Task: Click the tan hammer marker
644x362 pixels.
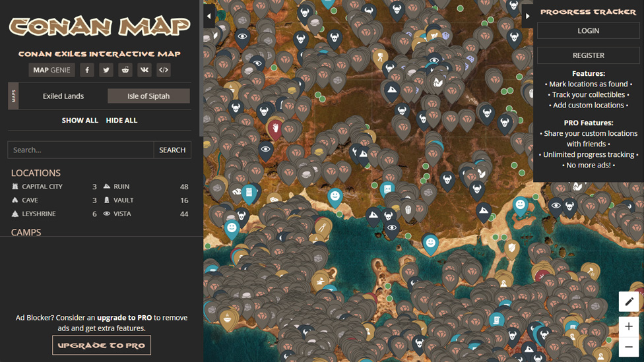Action: click(x=591, y=272)
